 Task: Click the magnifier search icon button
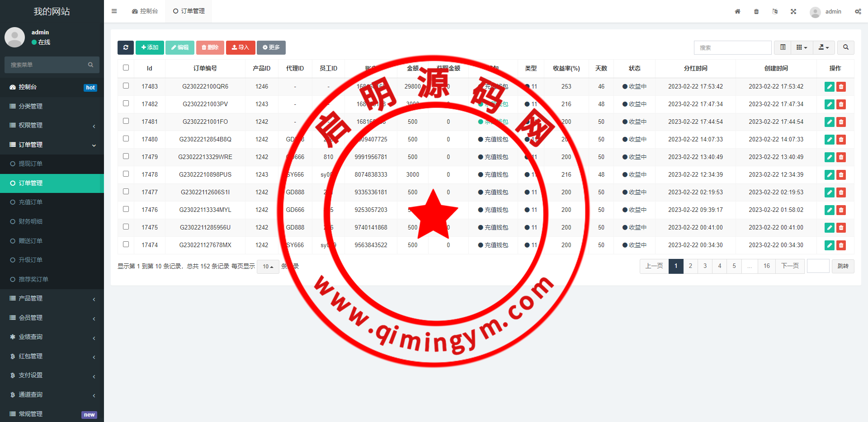click(x=845, y=47)
